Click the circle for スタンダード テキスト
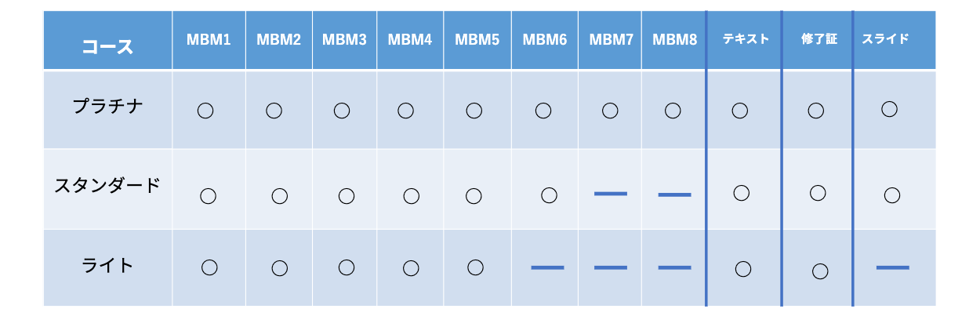 (x=741, y=192)
